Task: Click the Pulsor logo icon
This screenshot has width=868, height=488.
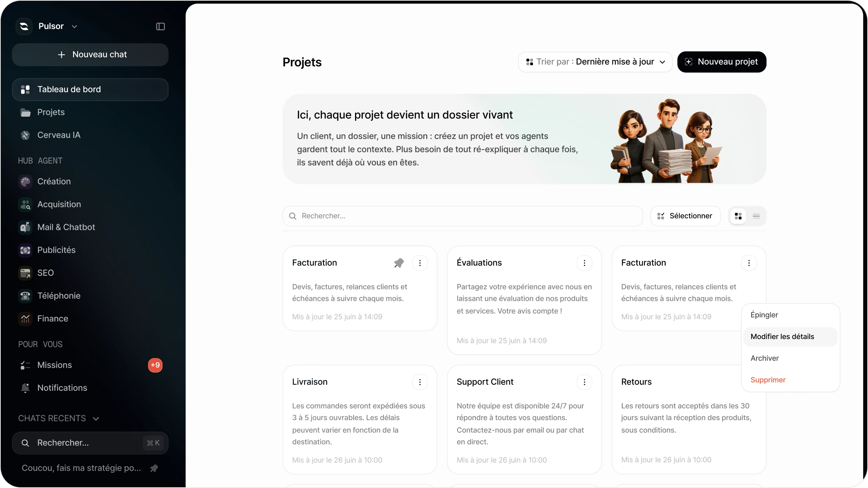Action: click(24, 26)
